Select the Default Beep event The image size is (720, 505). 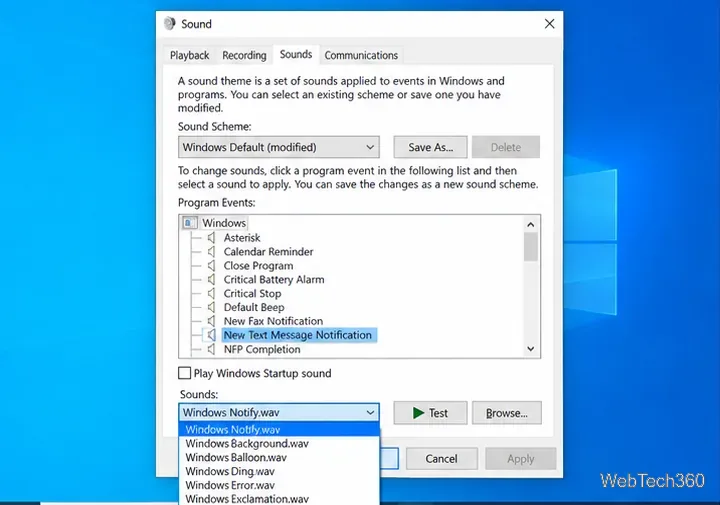pos(254,307)
